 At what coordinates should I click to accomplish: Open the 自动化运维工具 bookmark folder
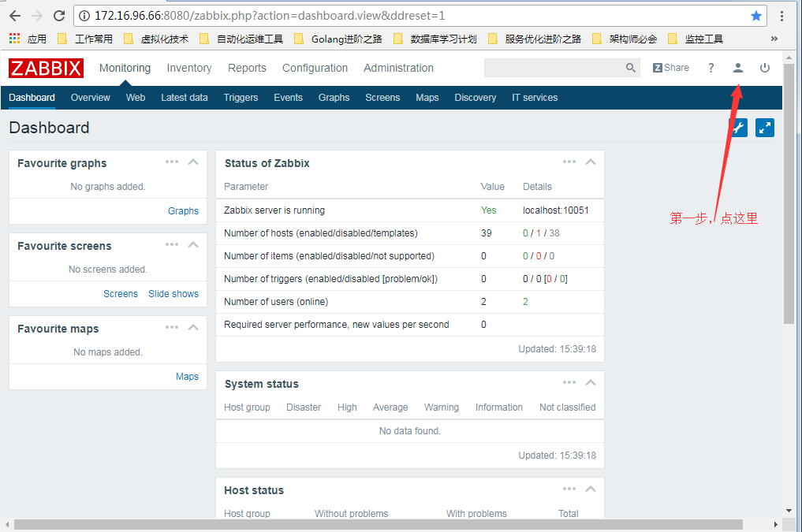pos(241,39)
